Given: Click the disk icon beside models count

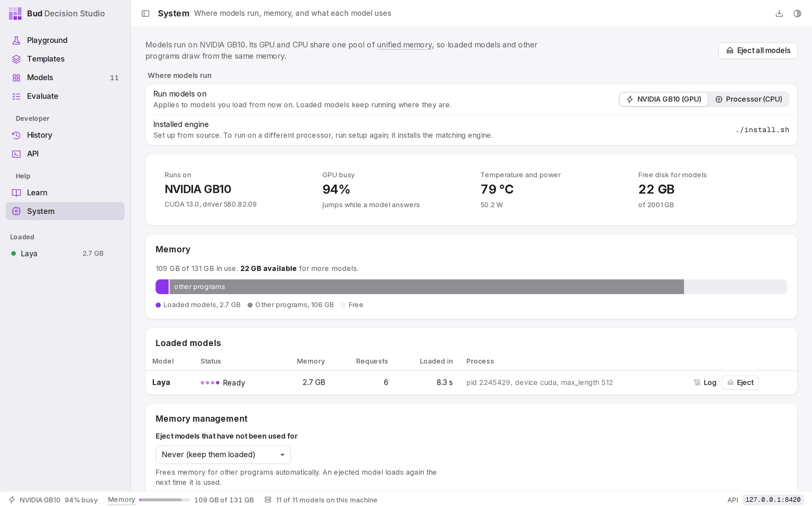Looking at the screenshot, I should pyautogui.click(x=268, y=499).
